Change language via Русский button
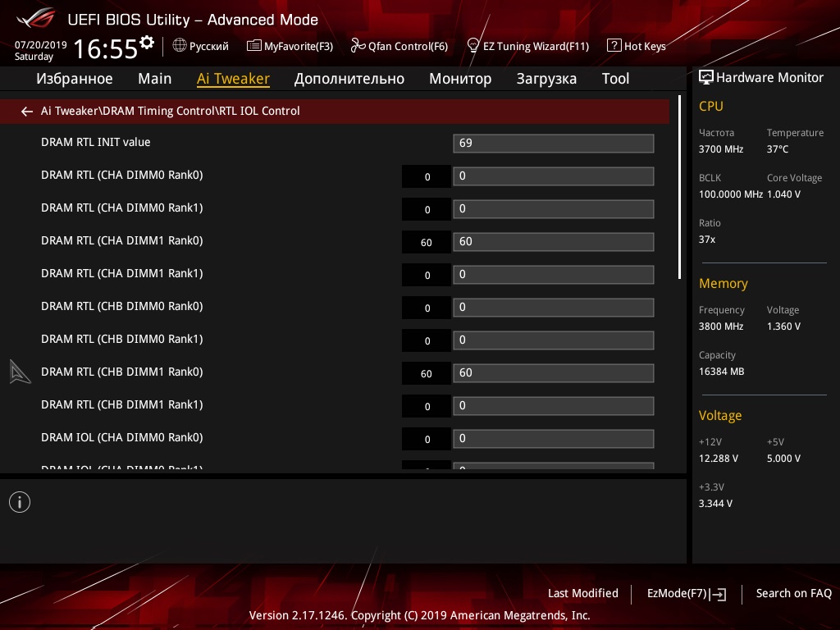The height and width of the screenshot is (630, 840). [209, 47]
